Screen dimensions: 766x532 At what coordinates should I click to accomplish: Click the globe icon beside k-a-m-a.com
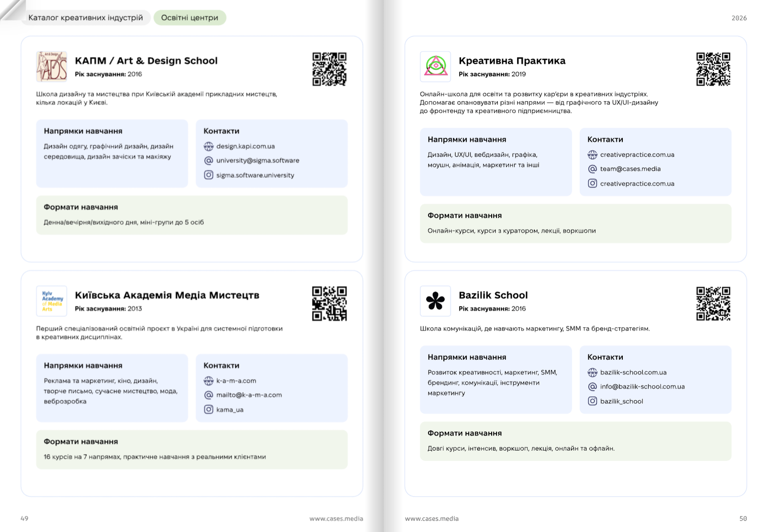[209, 381]
